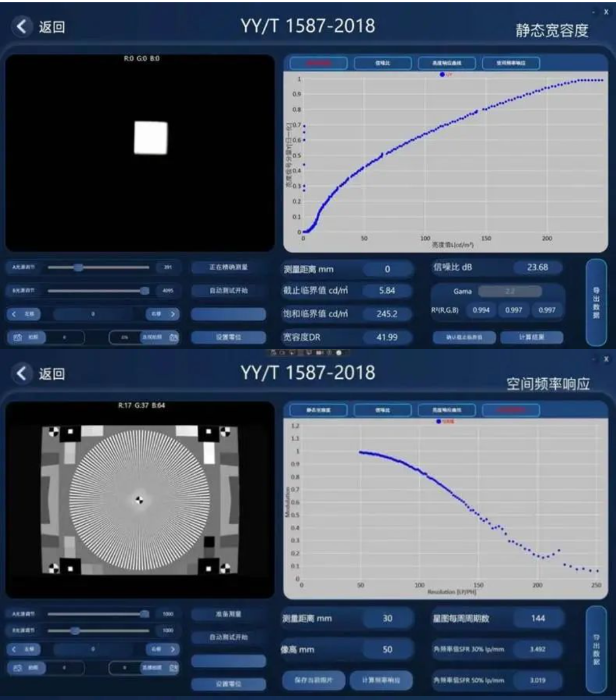616x700 pixels.
Task: Click 右移 right arrow in the top panel
Action: point(162,313)
